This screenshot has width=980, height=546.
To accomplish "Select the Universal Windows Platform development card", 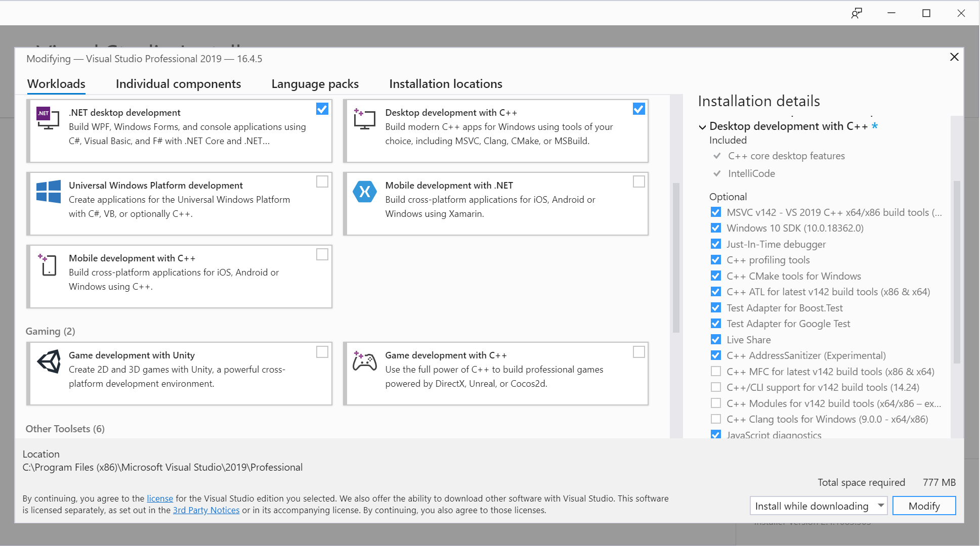I will pos(180,204).
